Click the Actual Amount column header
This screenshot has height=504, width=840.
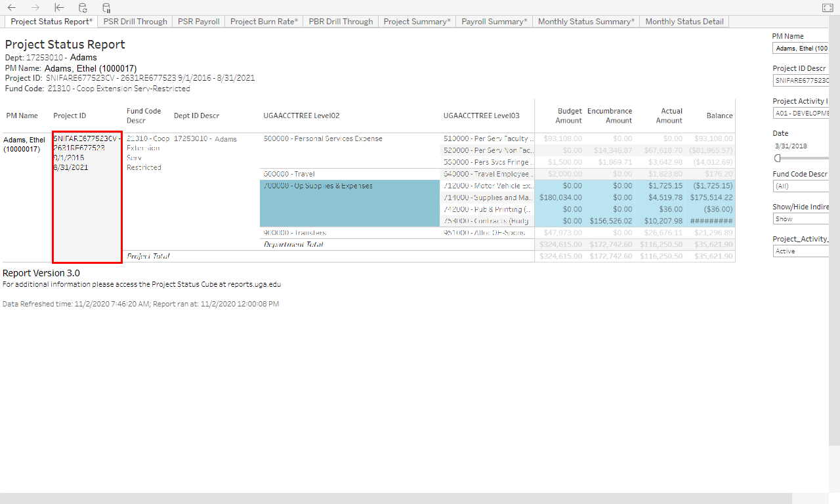pyautogui.click(x=669, y=115)
